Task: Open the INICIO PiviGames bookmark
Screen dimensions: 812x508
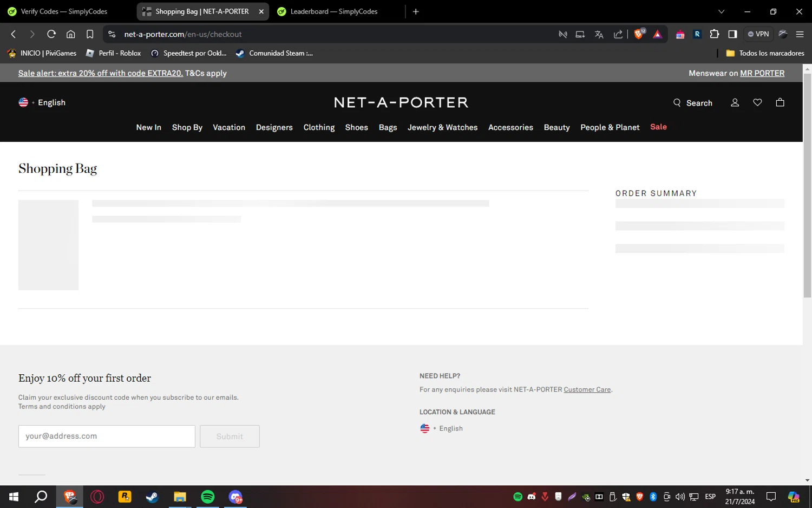Action: point(42,53)
